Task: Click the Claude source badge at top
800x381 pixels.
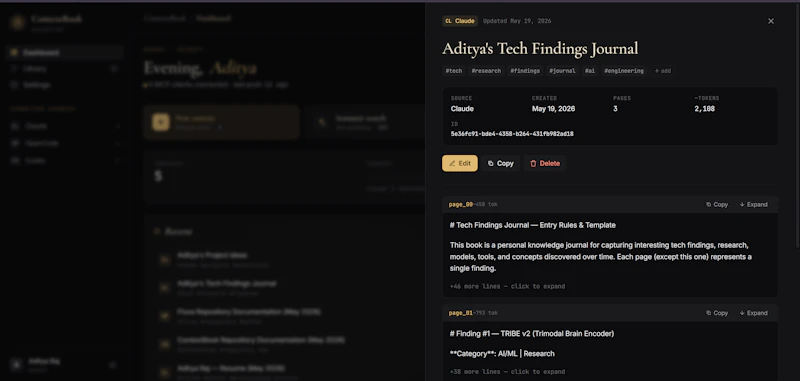Action: pos(460,21)
